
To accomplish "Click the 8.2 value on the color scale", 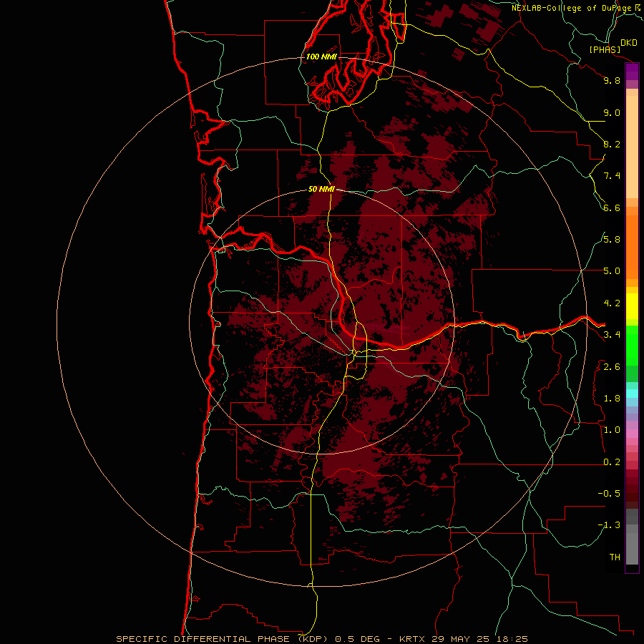I will pyautogui.click(x=612, y=144).
